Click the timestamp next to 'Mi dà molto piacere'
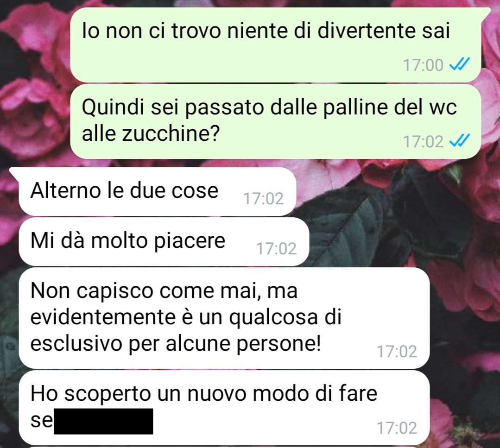Screen dimensions: 500x448 click(x=277, y=248)
